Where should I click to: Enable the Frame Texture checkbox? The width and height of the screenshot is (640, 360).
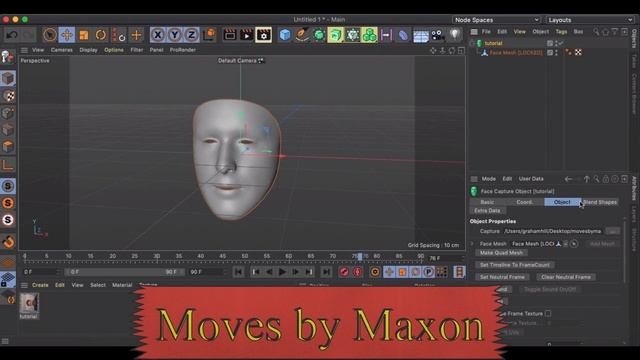point(548,313)
